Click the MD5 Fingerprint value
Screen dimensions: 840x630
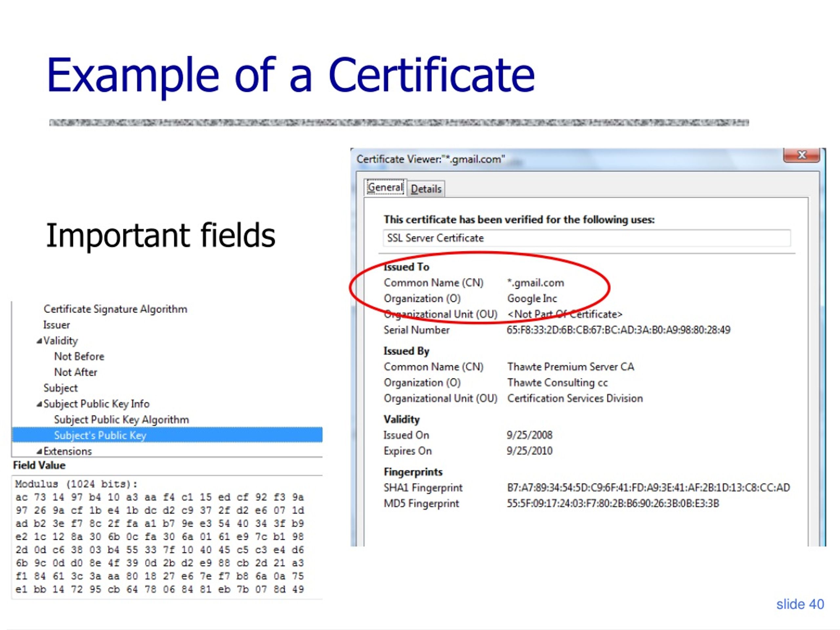613,504
